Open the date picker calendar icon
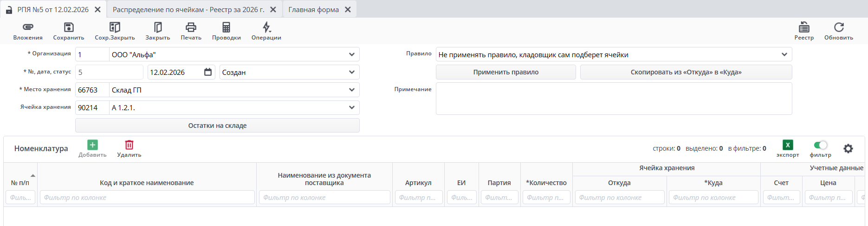The width and height of the screenshot is (868, 226). click(x=208, y=72)
